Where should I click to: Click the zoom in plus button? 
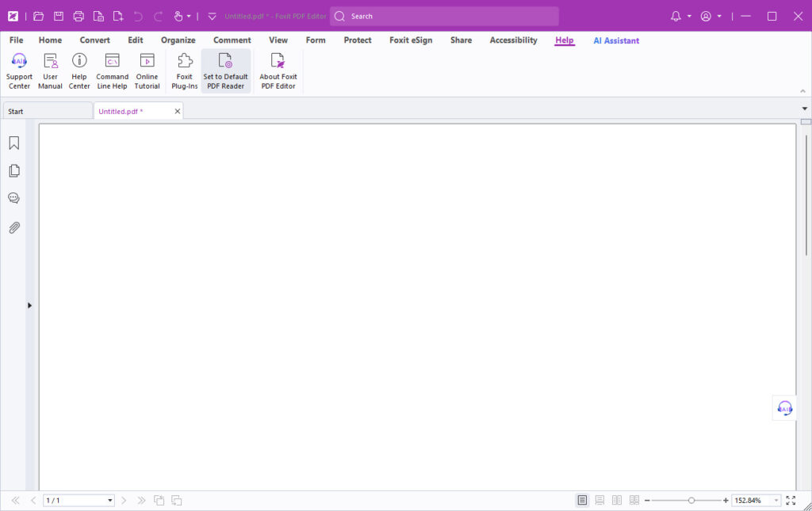pyautogui.click(x=726, y=500)
